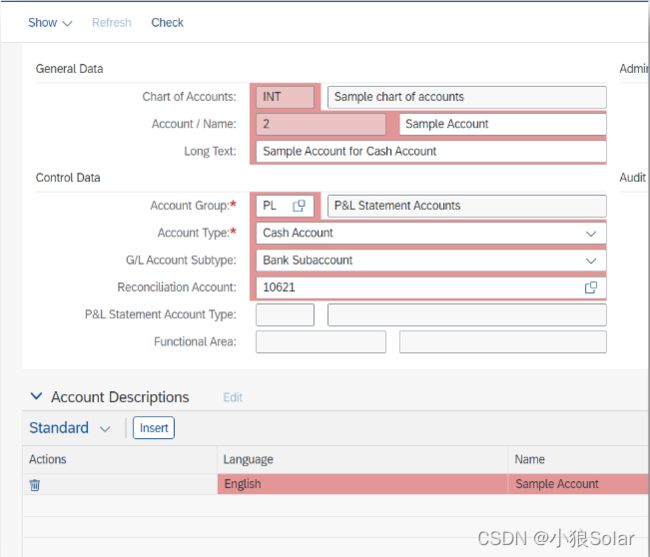
Task: Click the Edit link beside Account Descriptions
Action: (233, 397)
